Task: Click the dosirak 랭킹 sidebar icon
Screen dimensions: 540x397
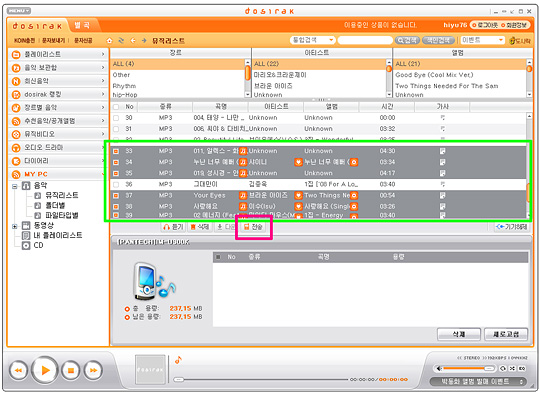Action: point(16,94)
